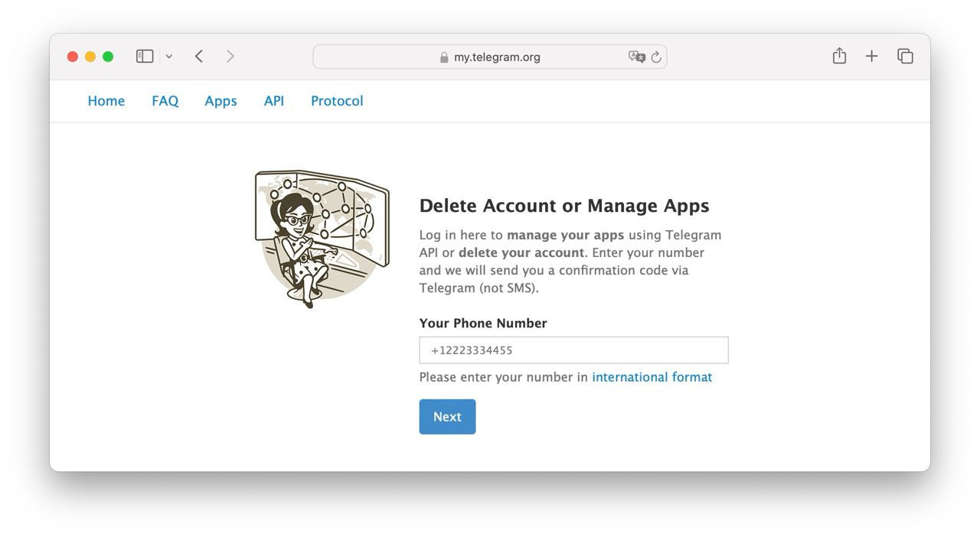980x537 pixels.
Task: Open the FAQ page
Action: [165, 100]
